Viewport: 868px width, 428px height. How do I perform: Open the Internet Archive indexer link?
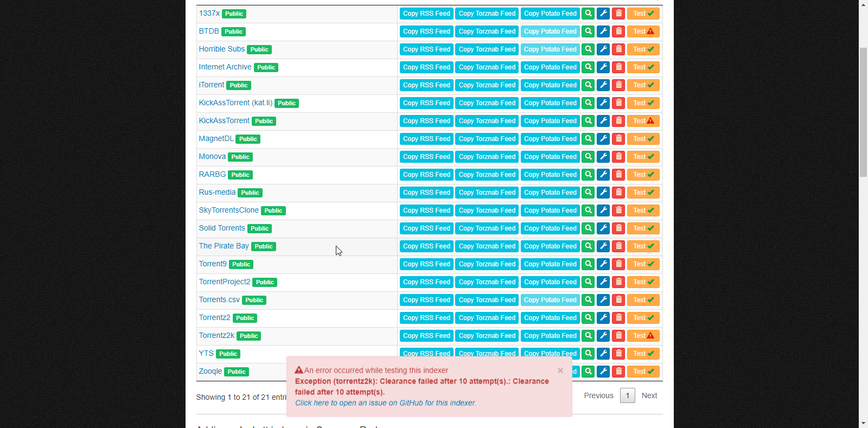coord(225,67)
